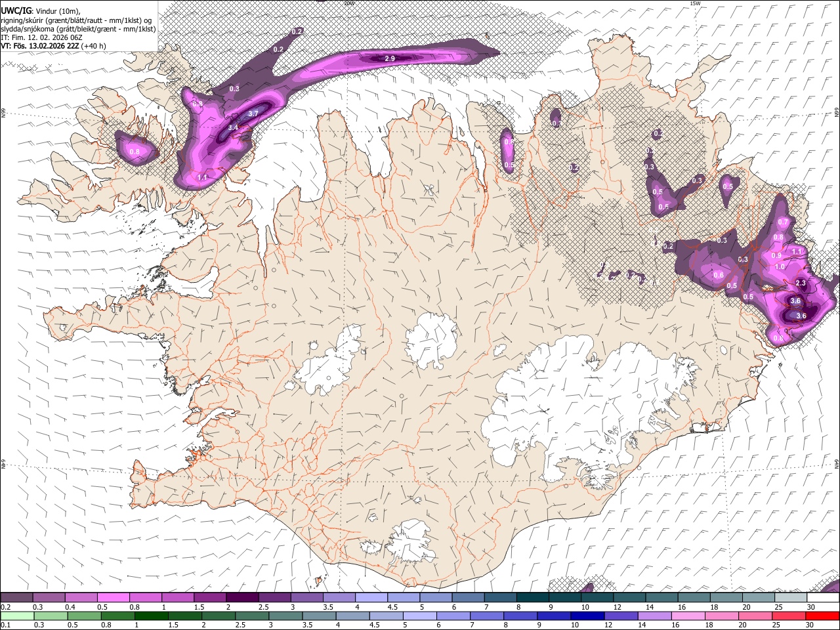Click the 1.0 precipitation value on the map

[x=780, y=267]
